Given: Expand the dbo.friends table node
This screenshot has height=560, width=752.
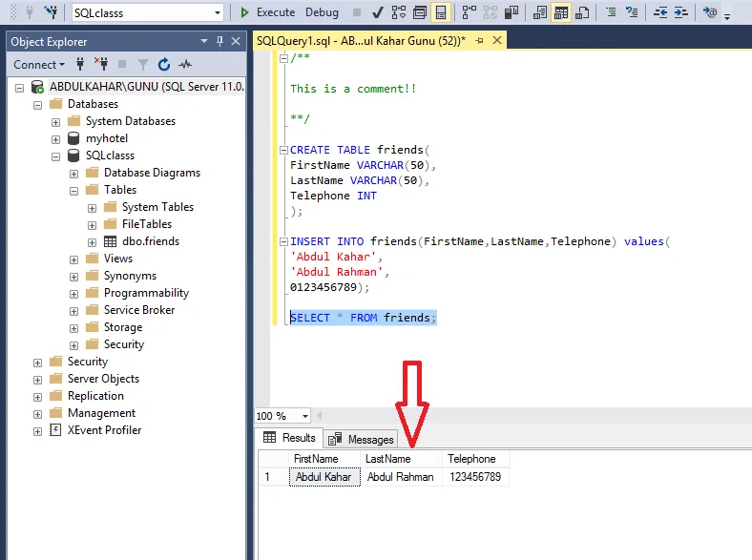Looking at the screenshot, I should pyautogui.click(x=92, y=242).
